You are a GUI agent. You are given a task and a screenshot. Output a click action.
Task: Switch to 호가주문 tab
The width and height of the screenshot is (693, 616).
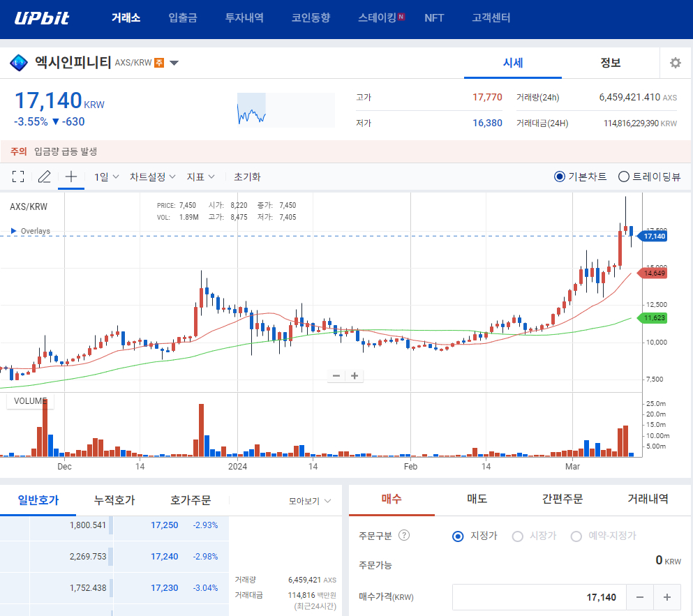pos(191,500)
